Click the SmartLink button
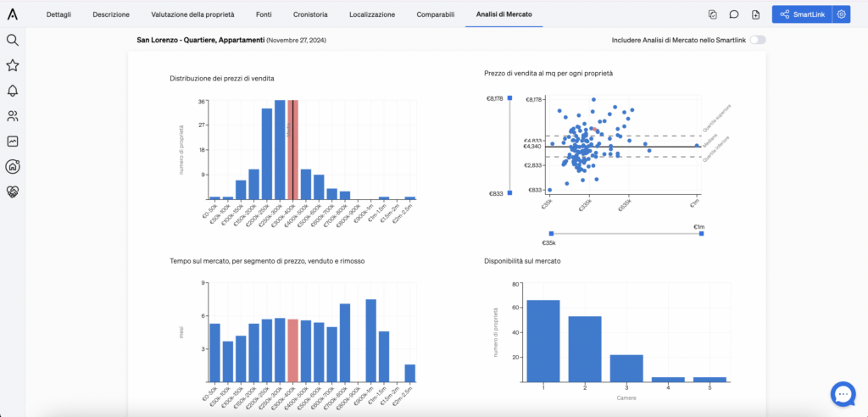 pyautogui.click(x=802, y=14)
